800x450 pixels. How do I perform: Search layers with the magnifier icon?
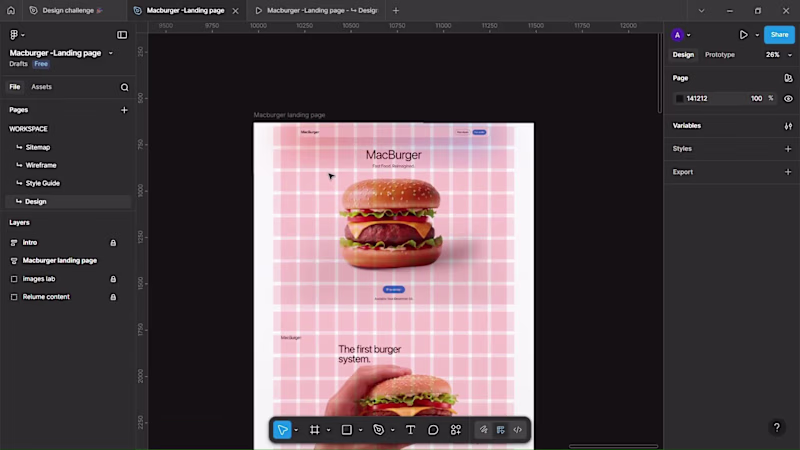coord(124,87)
